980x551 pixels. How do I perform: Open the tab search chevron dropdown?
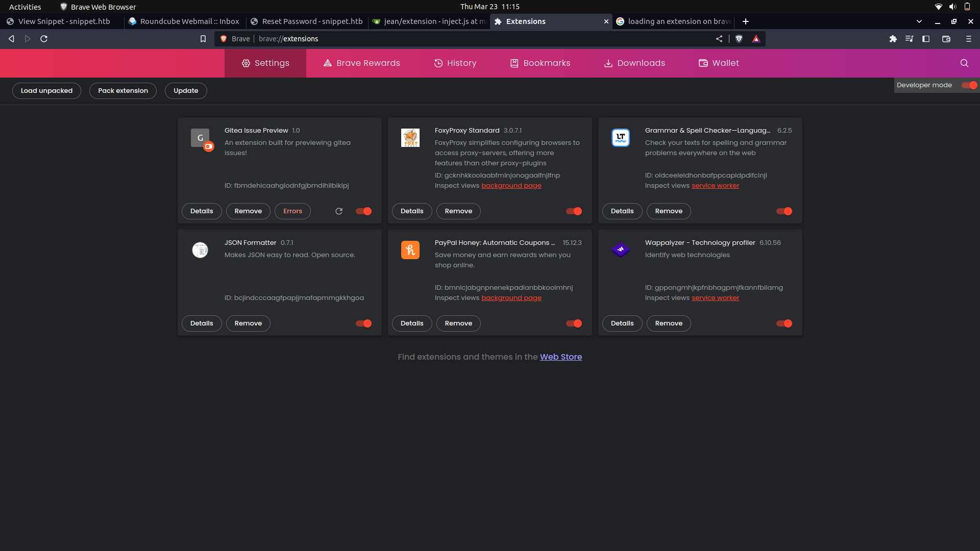(919, 21)
